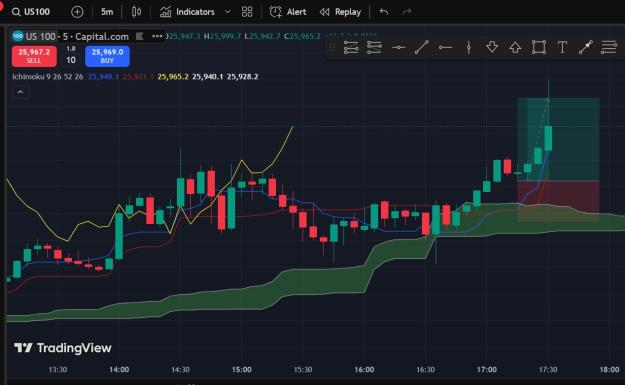Click the spread value 1.8
625x385 pixels.
(x=71, y=49)
